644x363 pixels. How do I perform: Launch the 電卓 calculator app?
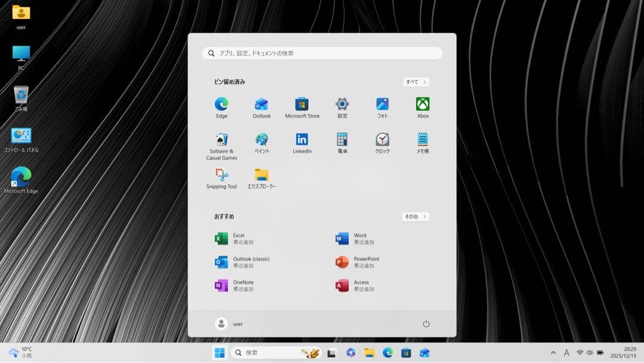coord(342,142)
